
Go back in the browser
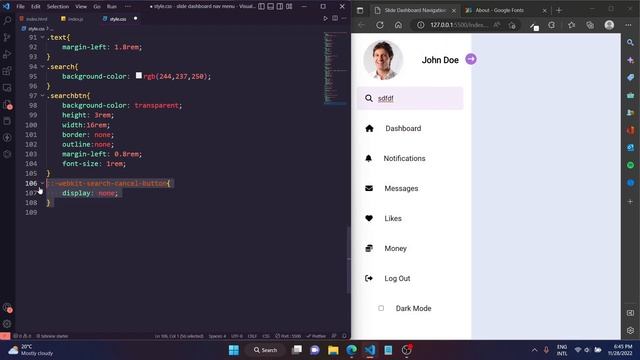tap(361, 25)
